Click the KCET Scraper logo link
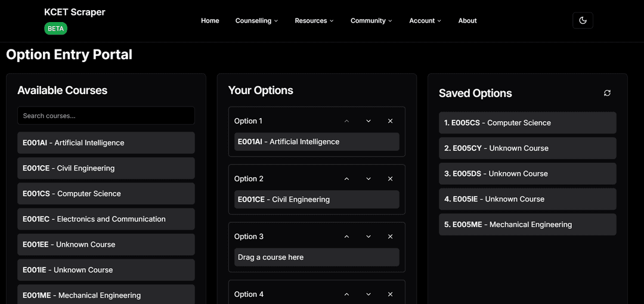The height and width of the screenshot is (304, 644). [75, 12]
